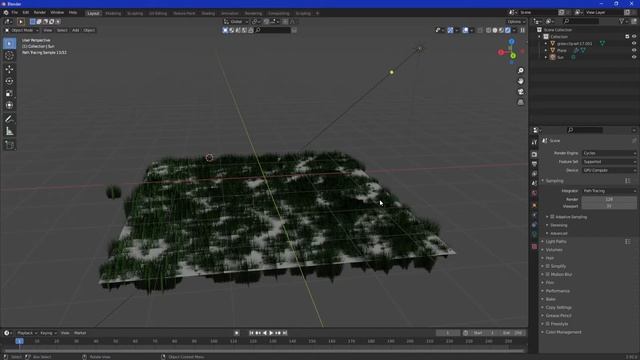The height and width of the screenshot is (360, 640).
Task: Hide the Collection in the outliner
Action: tap(634, 36)
